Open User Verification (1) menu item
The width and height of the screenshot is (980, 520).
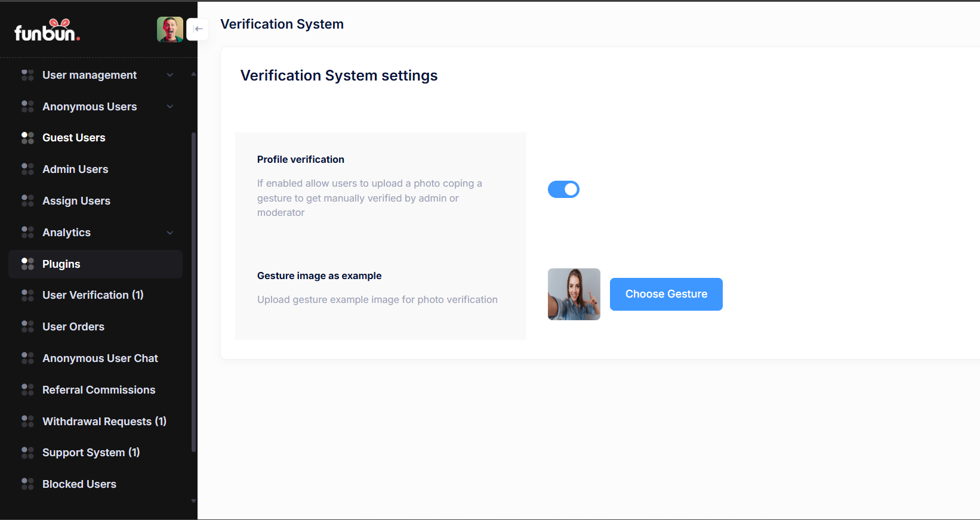93,295
